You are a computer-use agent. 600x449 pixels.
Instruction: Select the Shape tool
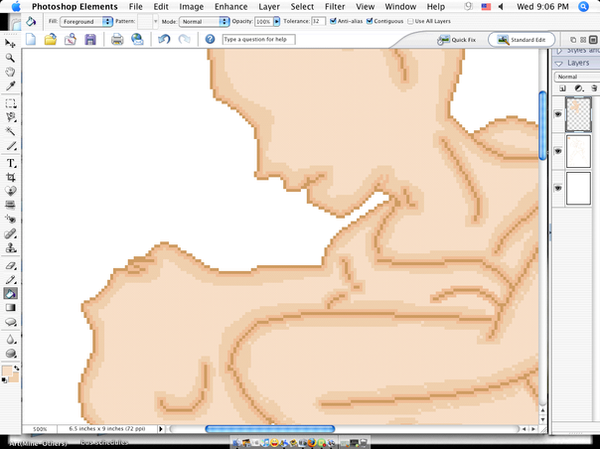(x=10, y=322)
